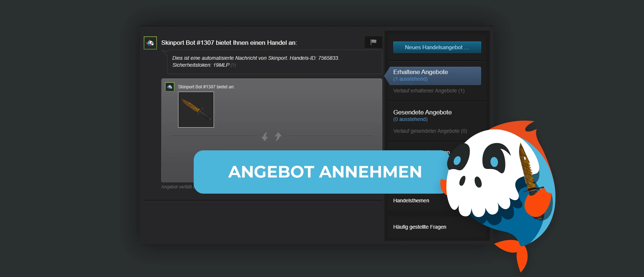644x277 pixels.
Task: Open Skinport Bot's large avatar in header
Action: pyautogui.click(x=150, y=43)
